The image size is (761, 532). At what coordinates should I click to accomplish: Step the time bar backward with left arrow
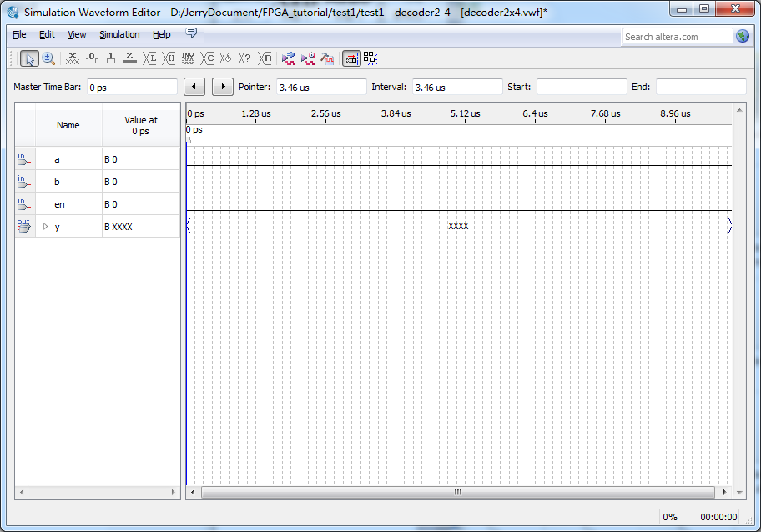(194, 86)
